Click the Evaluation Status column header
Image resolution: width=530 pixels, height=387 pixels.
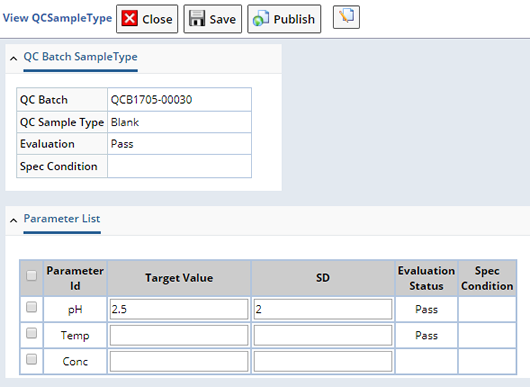pyautogui.click(x=426, y=278)
